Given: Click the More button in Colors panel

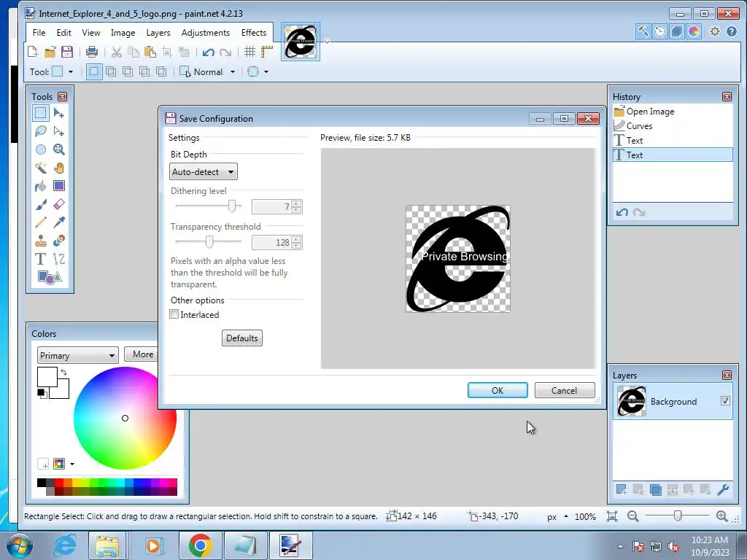Looking at the screenshot, I should [x=142, y=354].
